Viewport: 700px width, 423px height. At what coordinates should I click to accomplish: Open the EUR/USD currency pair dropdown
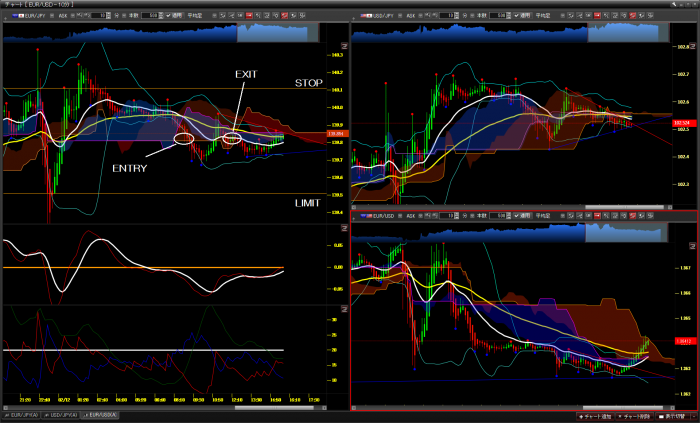(x=400, y=216)
